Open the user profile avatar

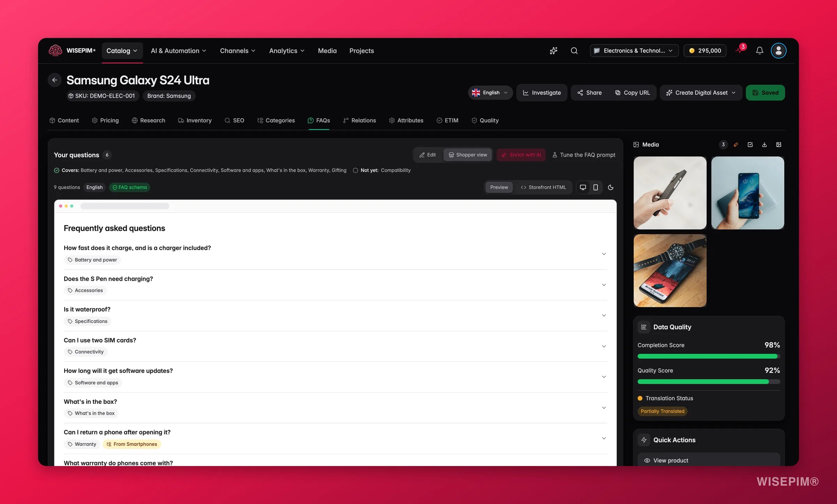click(778, 51)
